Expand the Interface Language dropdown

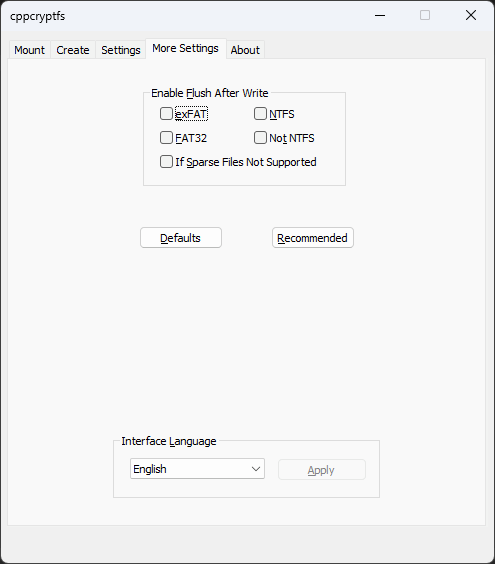click(x=197, y=468)
